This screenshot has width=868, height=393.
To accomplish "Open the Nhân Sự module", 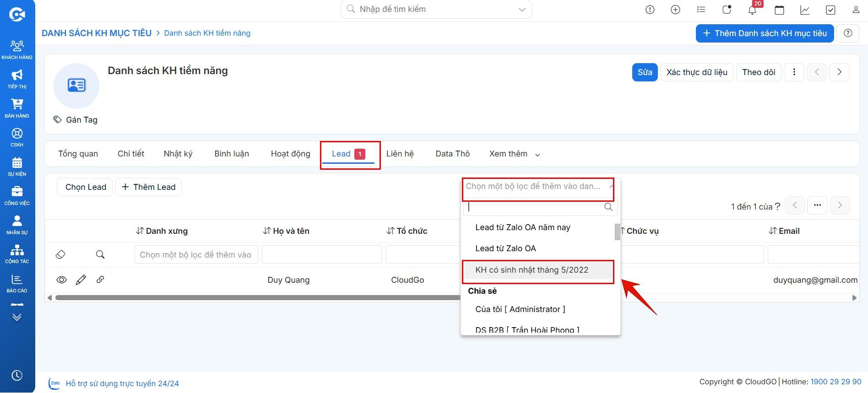I will pos(17,225).
